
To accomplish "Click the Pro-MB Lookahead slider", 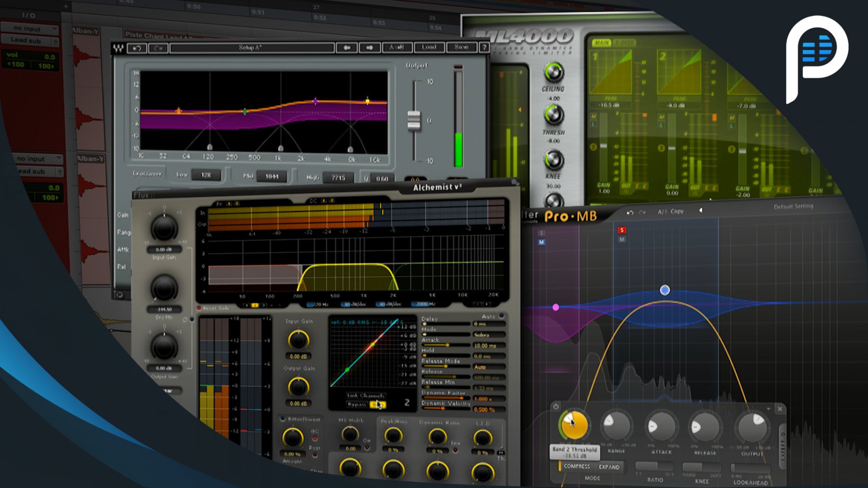I will coord(750,468).
